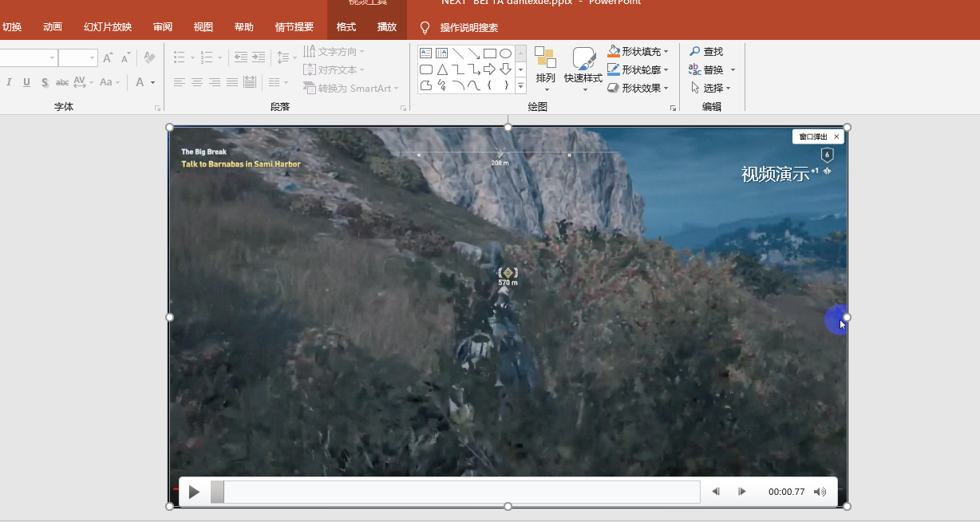This screenshot has width=980, height=522.
Task: Select the oval shape in shapes gallery
Action: click(505, 53)
